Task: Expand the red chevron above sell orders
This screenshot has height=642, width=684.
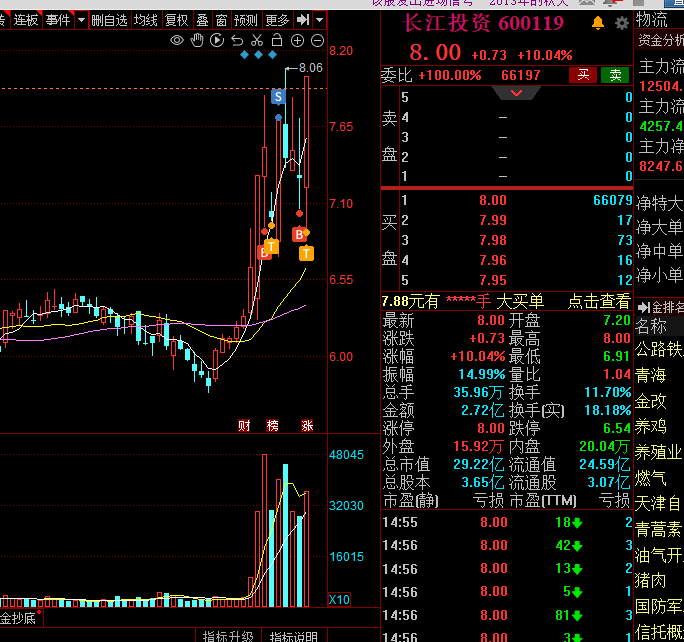Action: click(516, 93)
